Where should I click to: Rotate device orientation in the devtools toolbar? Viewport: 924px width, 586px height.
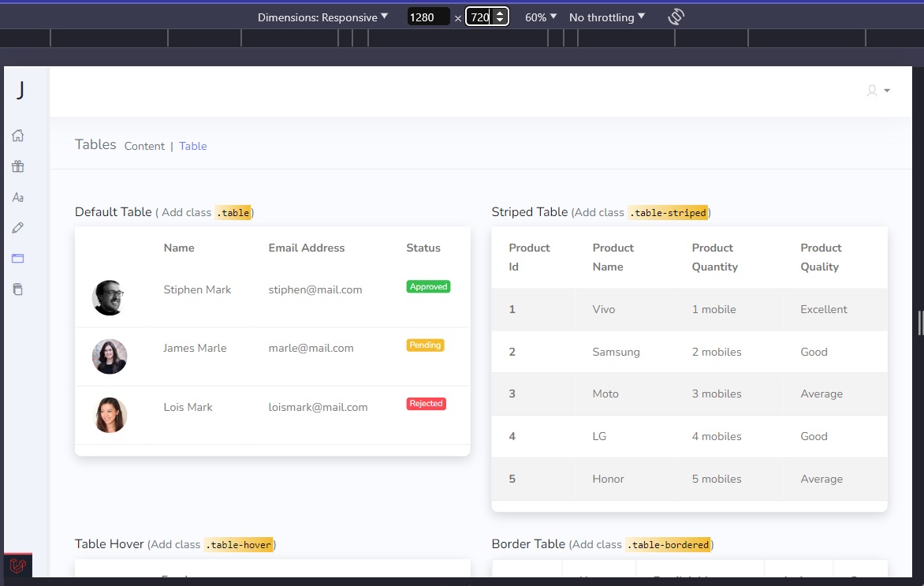[x=676, y=16]
